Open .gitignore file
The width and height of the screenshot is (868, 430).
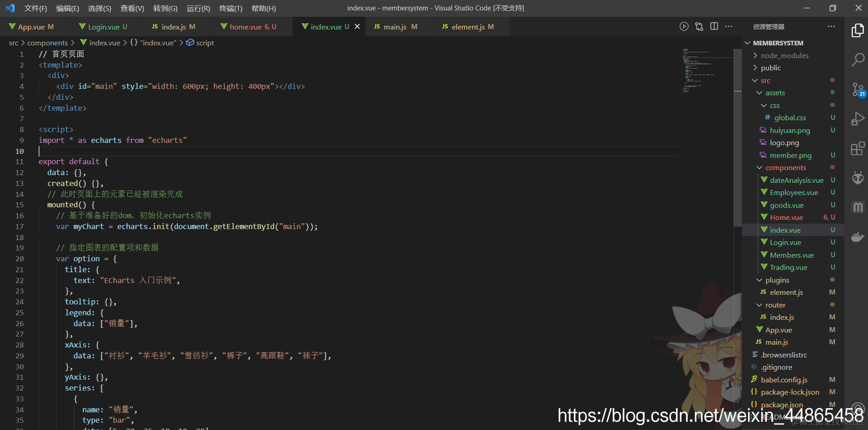793,367
